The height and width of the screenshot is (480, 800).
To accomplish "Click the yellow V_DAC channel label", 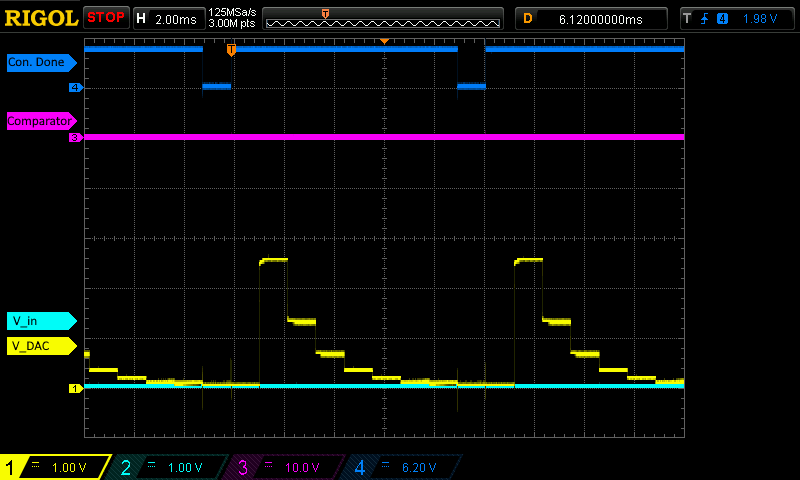I will click(x=41, y=346).
